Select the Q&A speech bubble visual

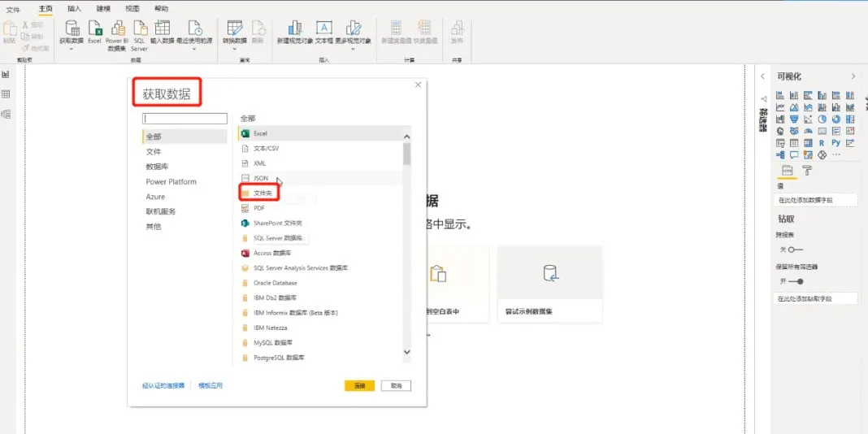pyautogui.click(x=794, y=155)
